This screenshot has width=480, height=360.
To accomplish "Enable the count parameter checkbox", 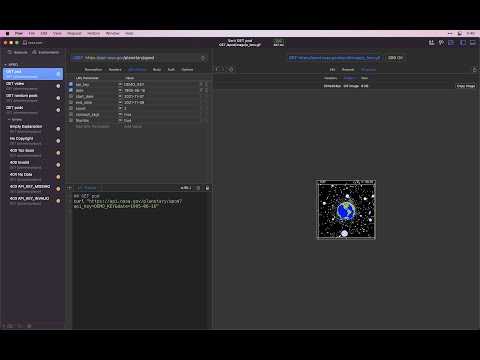I will (71, 108).
